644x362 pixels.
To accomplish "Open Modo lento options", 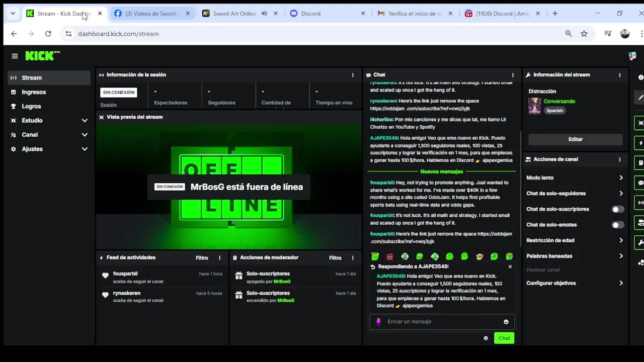I will point(575,178).
